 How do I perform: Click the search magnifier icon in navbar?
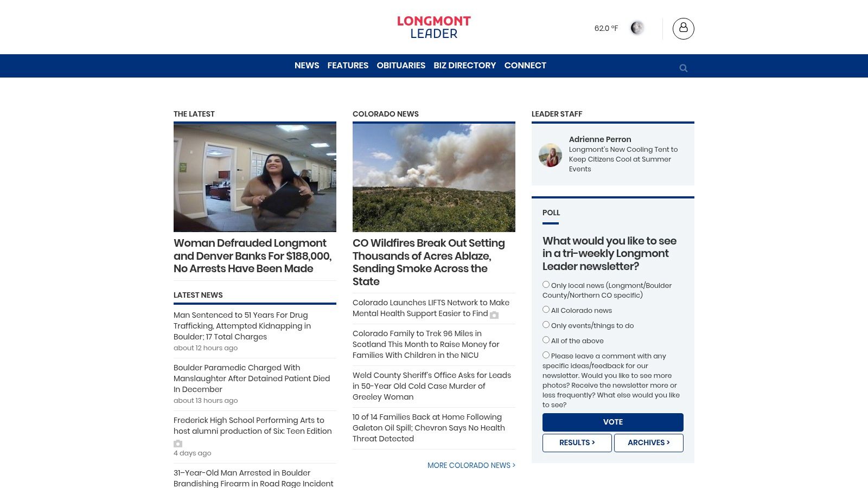click(x=683, y=68)
